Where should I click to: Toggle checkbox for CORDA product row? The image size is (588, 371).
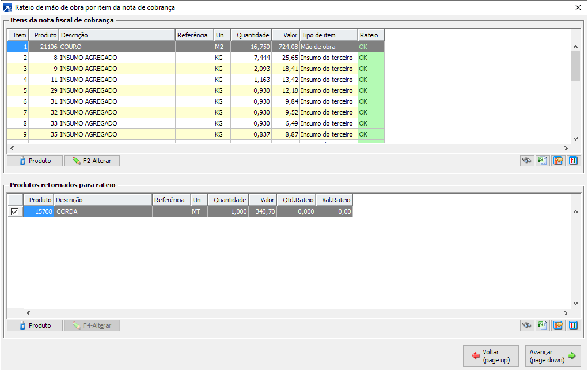pos(14,211)
